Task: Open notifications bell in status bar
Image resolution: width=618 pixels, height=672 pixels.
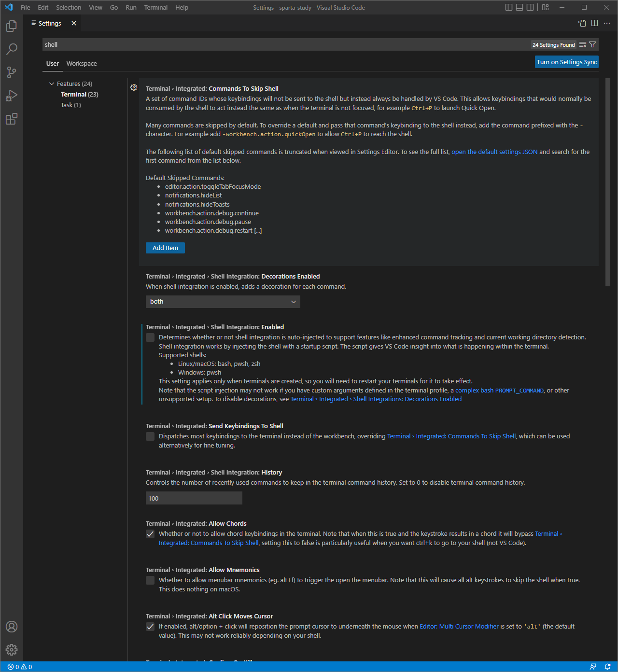Action: coord(607,667)
